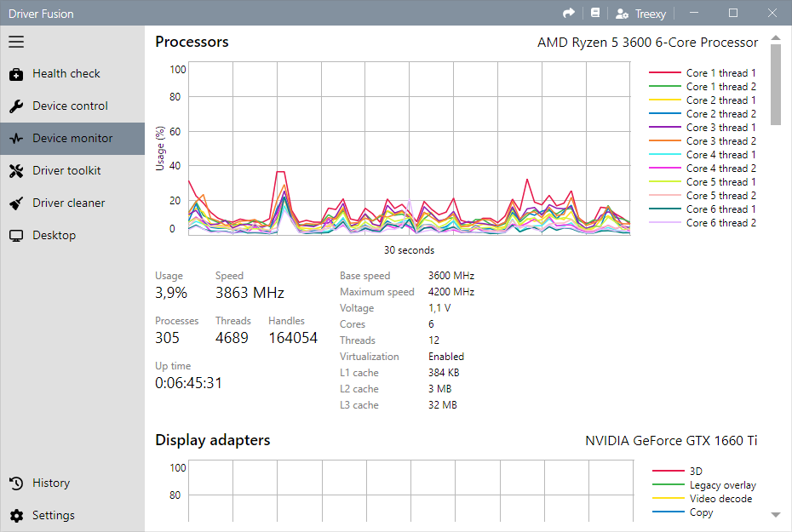
Task: Open Settings page
Action: pyautogui.click(x=72, y=515)
